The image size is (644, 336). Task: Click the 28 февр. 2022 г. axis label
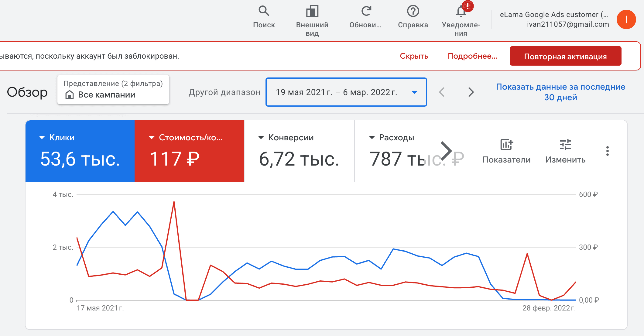pyautogui.click(x=549, y=308)
